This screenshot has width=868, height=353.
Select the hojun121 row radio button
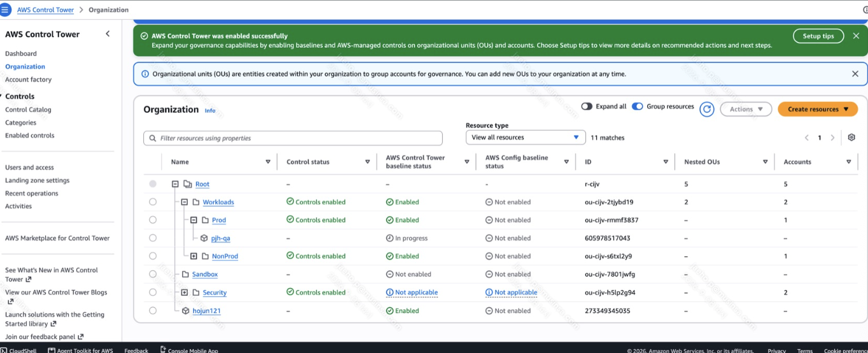153,310
